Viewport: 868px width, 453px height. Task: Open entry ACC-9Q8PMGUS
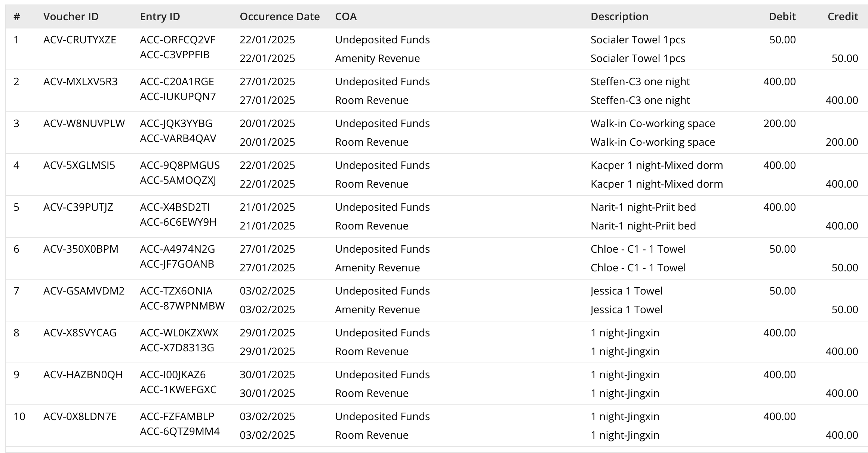coord(179,165)
